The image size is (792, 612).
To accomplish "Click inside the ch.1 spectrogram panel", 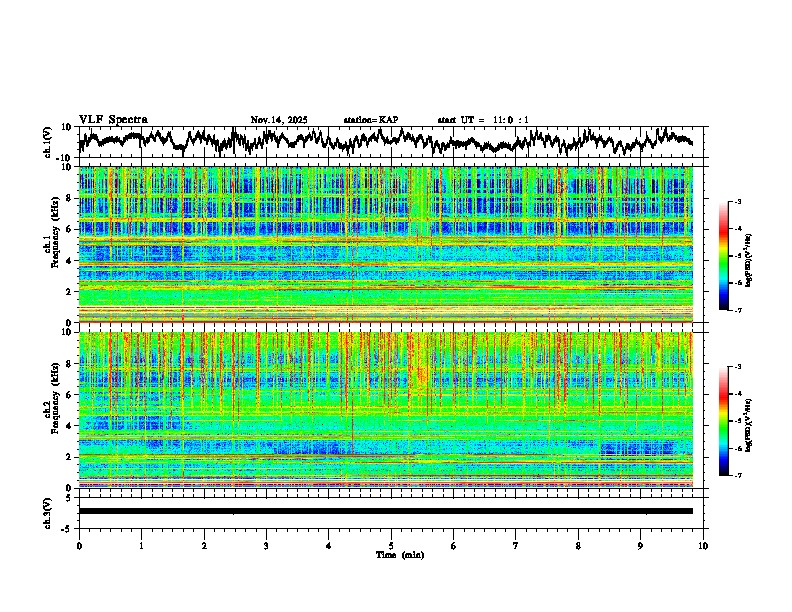I will (386, 244).
